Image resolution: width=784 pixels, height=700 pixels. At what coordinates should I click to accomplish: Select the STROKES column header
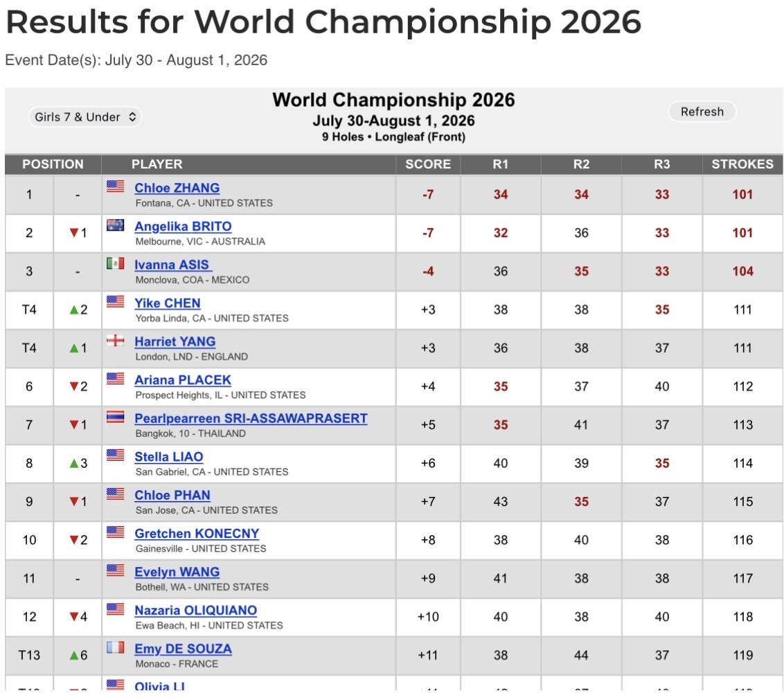coord(742,164)
